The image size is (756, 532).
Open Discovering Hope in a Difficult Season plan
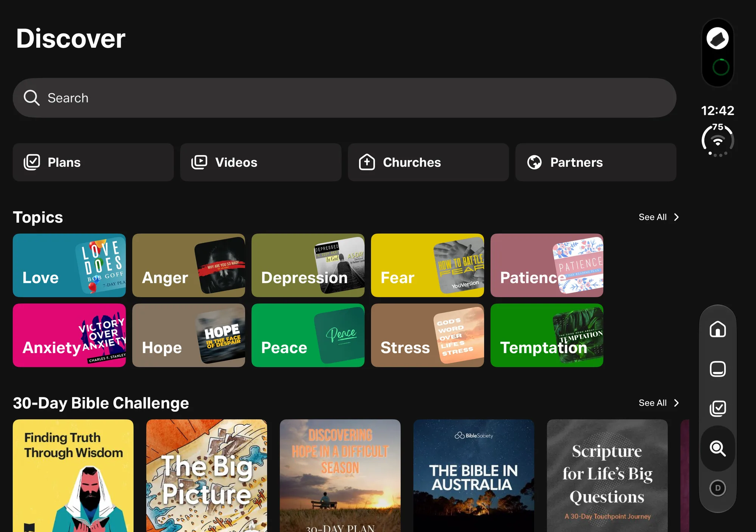pyautogui.click(x=340, y=476)
